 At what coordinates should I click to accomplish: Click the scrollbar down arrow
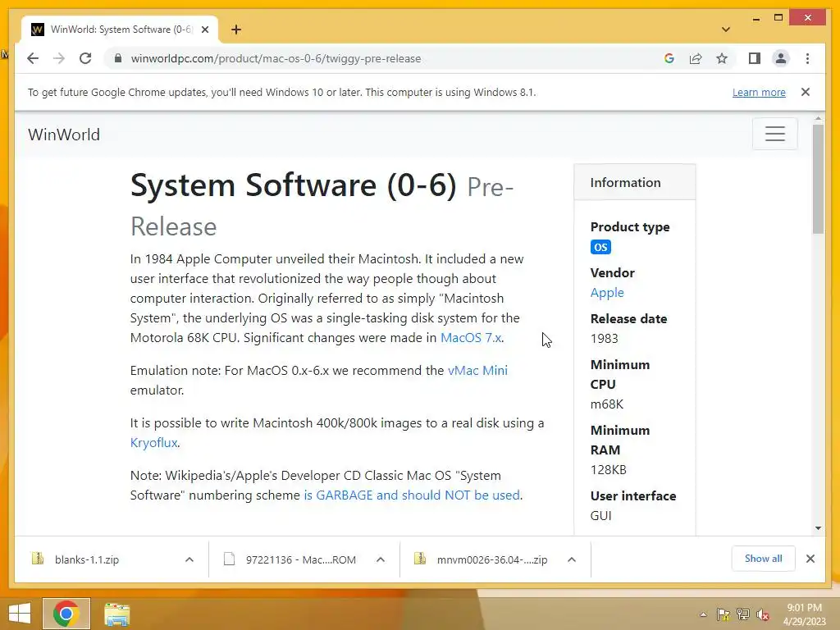[x=818, y=528]
